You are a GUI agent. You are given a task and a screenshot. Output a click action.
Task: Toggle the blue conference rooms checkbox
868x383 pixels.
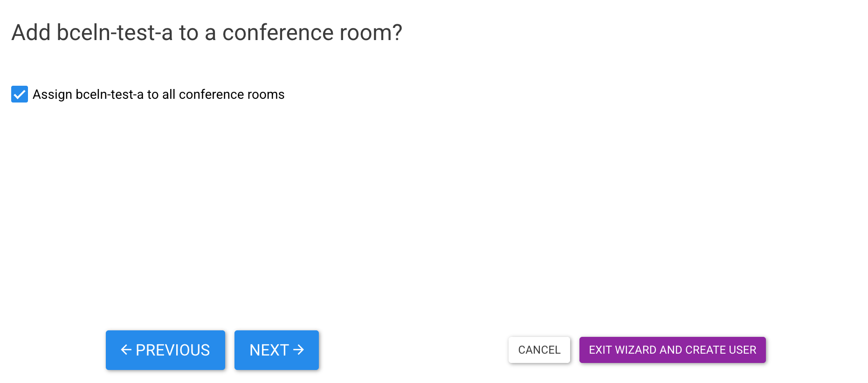click(x=20, y=95)
